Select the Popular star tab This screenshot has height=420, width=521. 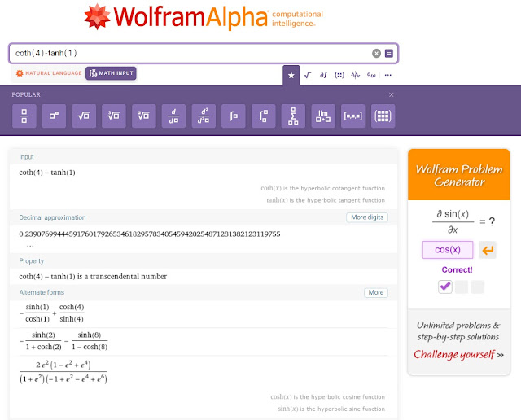(x=291, y=75)
